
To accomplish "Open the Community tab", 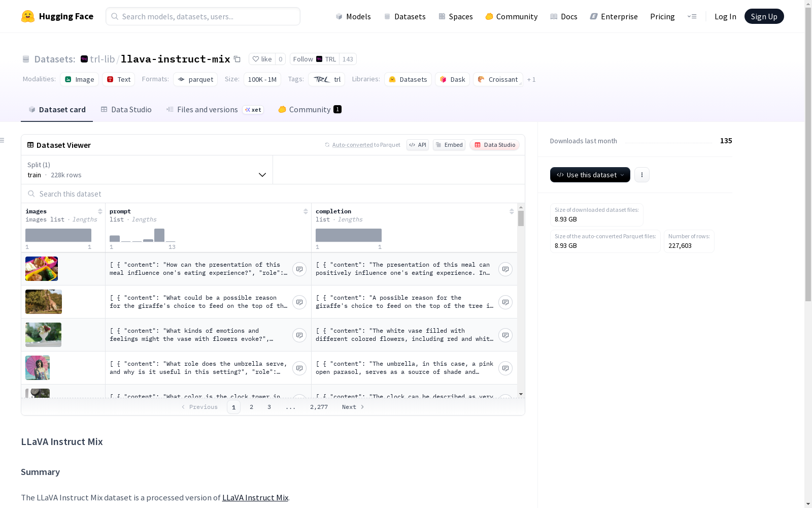I will (x=310, y=110).
